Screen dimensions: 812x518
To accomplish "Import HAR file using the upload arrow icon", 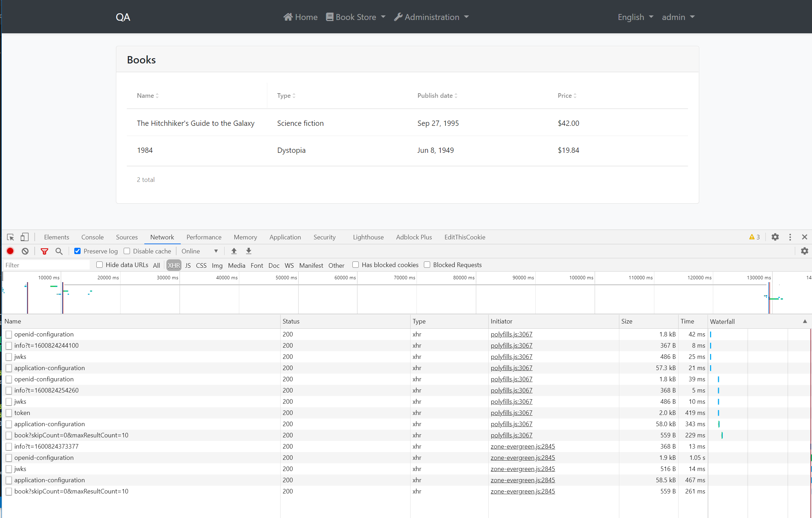I will click(x=234, y=251).
